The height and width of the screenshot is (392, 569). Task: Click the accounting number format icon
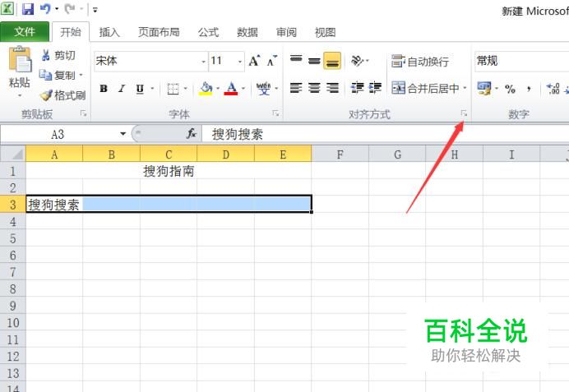[x=484, y=88]
